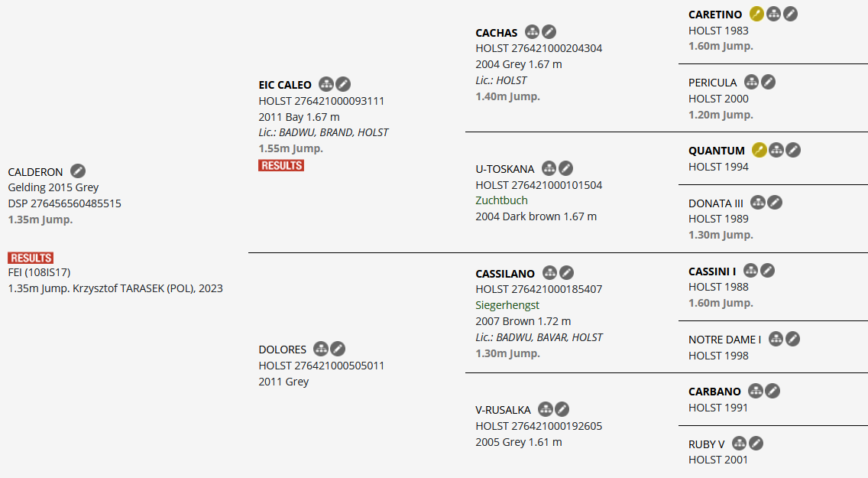Open the pedigree tree icon for NOTRE DAME I
Image resolution: width=868 pixels, height=478 pixels.
pos(776,339)
